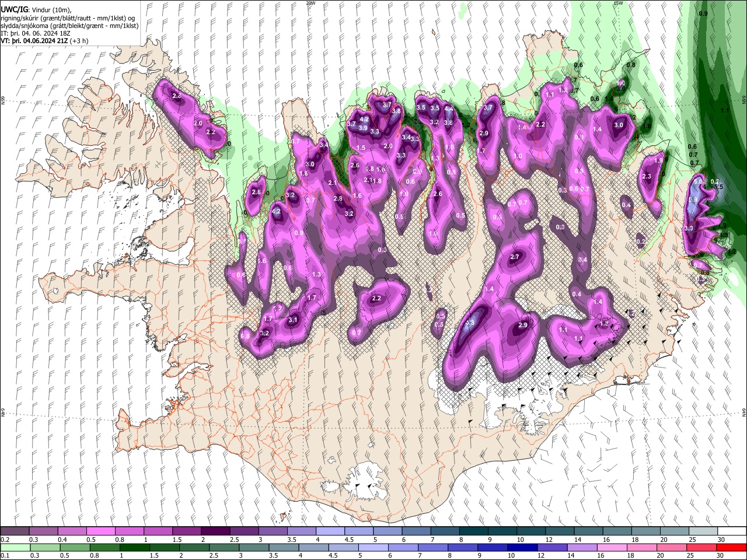Click the "15W" longitude label
The height and width of the screenshot is (560, 747).
[x=618, y=3]
